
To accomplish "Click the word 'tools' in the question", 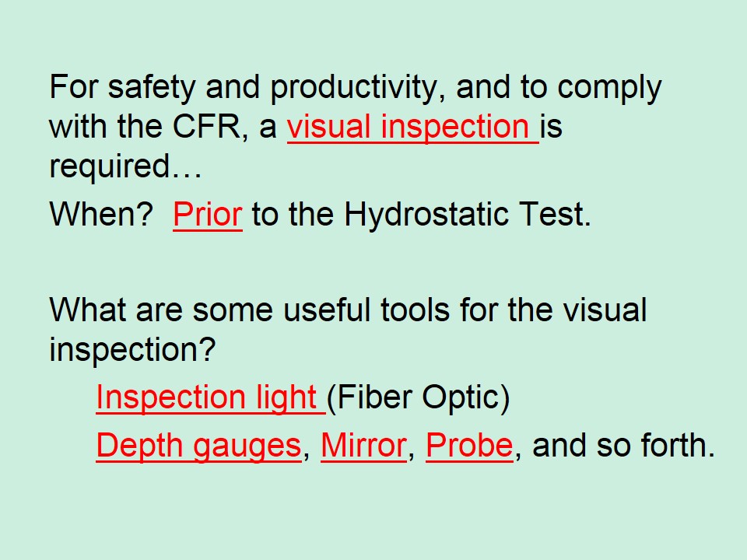I will (415, 310).
